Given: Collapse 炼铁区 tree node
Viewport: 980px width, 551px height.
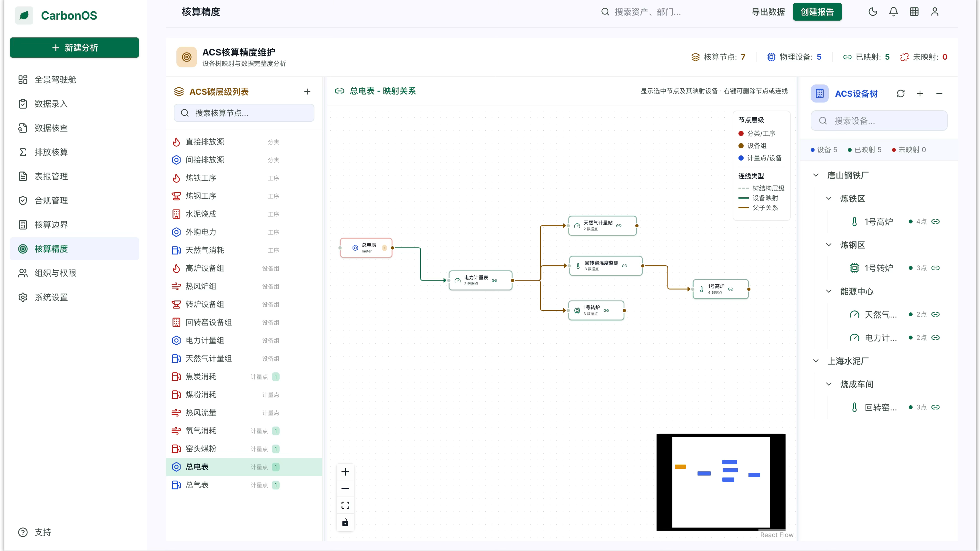Looking at the screenshot, I should click(828, 199).
